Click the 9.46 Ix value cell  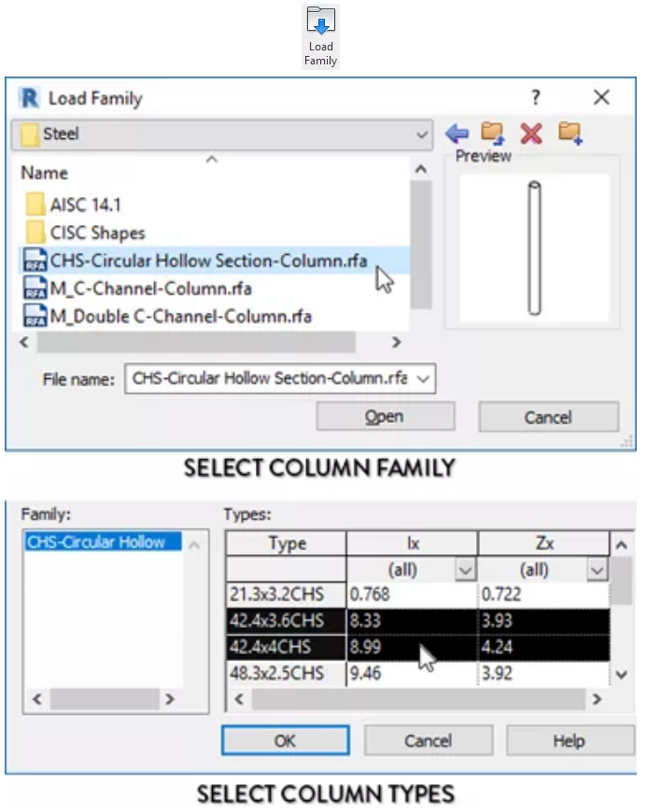click(x=412, y=674)
